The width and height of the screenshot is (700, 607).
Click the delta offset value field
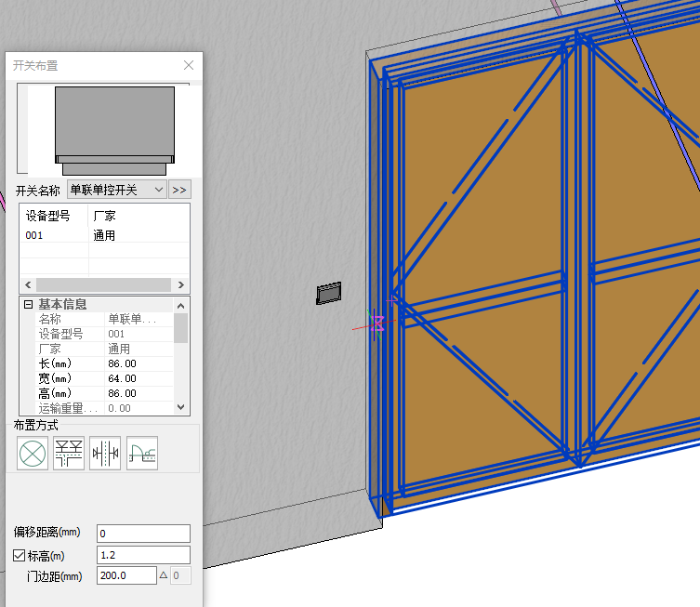tap(180, 575)
